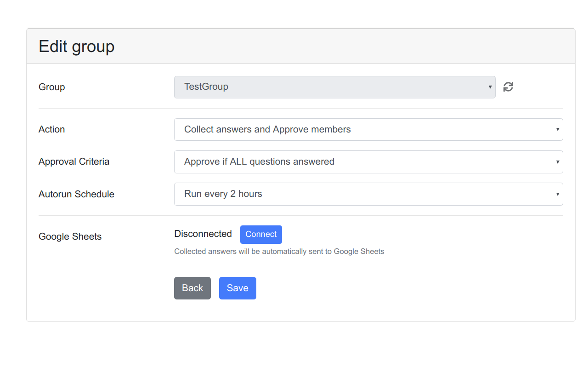Click the "Edit group" heading
This screenshot has height=368, width=588.
click(x=77, y=46)
